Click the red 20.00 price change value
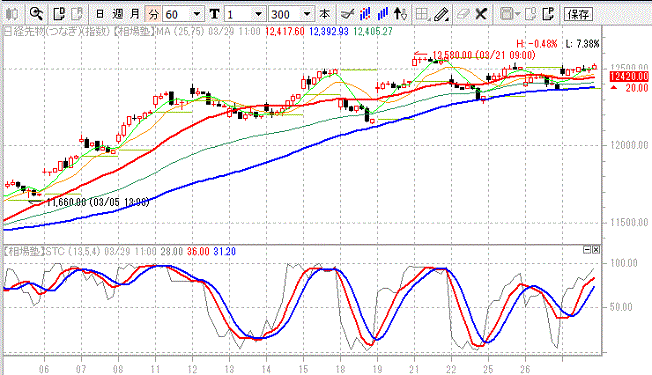Viewport: 652px width, 375px height. point(637,88)
